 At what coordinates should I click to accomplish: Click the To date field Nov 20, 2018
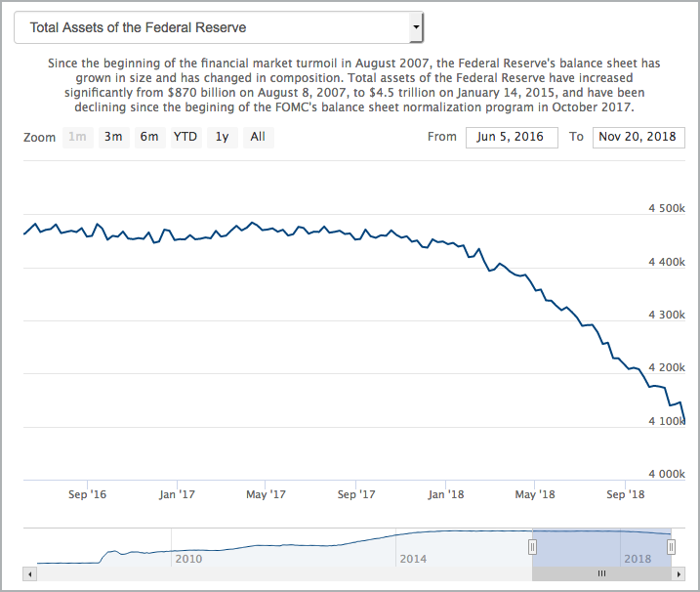pos(638,137)
